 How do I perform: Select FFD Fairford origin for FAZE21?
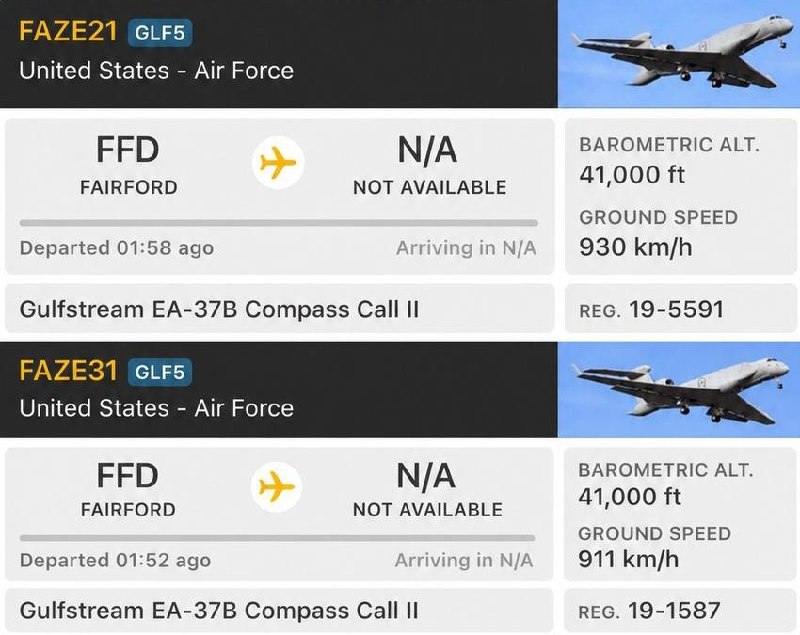(128, 165)
